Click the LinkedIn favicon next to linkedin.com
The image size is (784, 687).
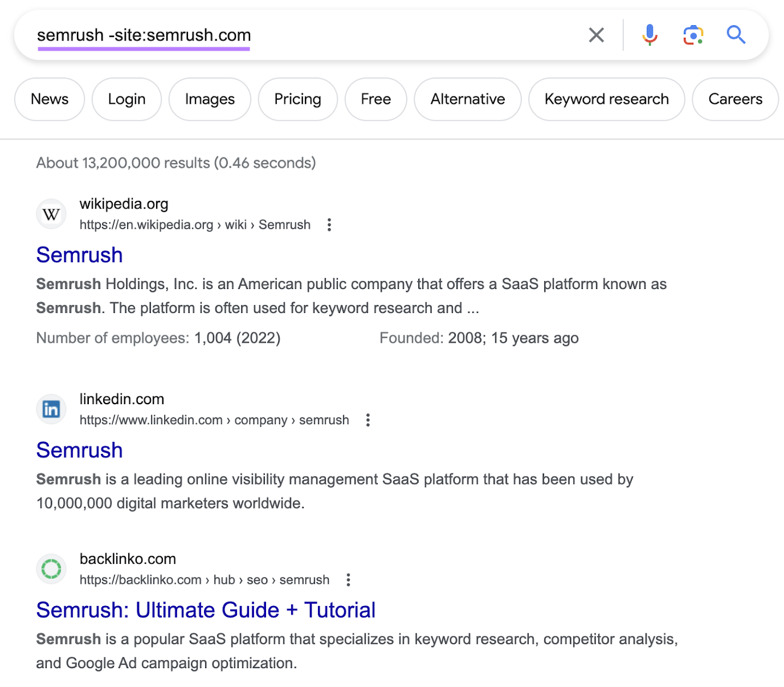51,409
